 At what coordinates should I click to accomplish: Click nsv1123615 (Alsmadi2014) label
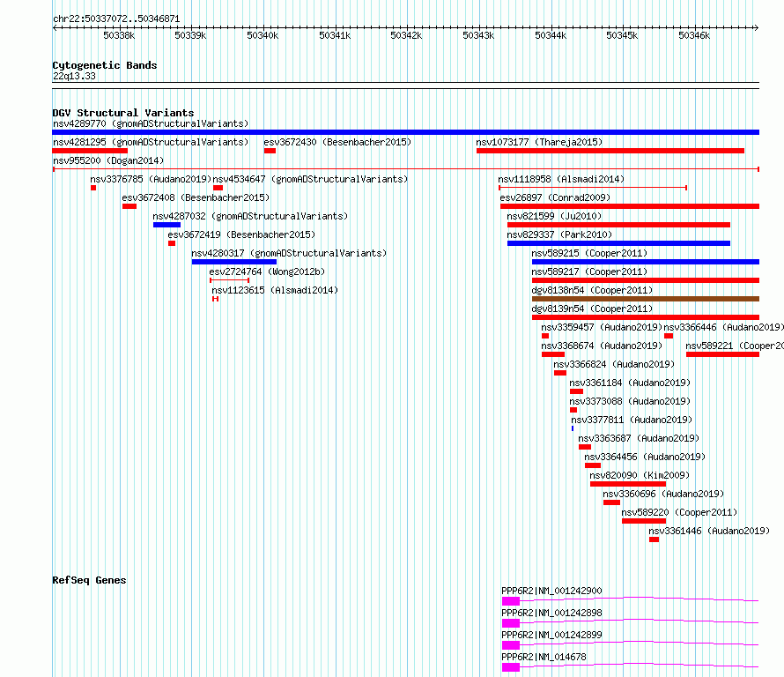click(275, 290)
